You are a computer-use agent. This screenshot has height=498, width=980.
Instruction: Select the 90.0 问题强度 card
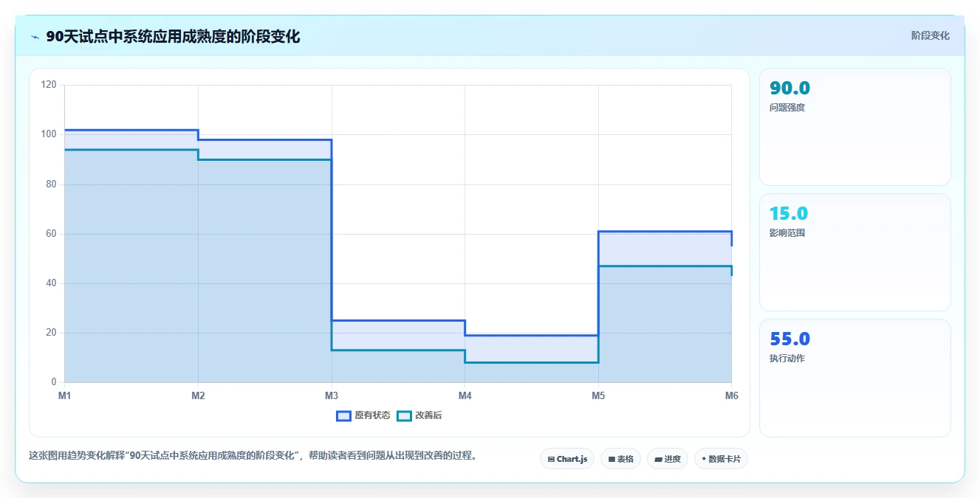(x=855, y=127)
